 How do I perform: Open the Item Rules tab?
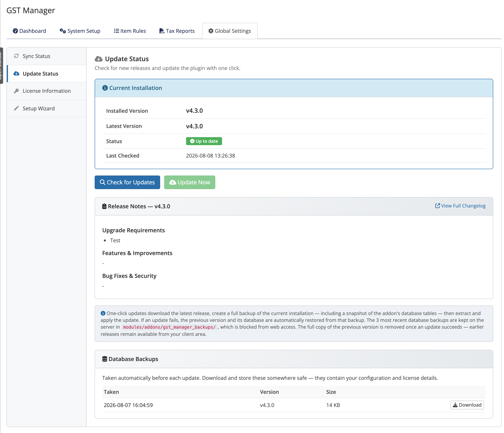130,31
